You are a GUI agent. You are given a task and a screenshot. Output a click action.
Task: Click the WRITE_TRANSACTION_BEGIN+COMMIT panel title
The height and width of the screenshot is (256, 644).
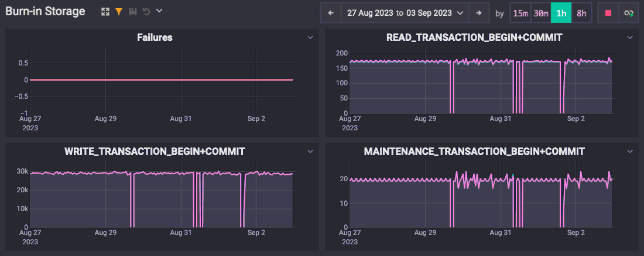point(155,151)
